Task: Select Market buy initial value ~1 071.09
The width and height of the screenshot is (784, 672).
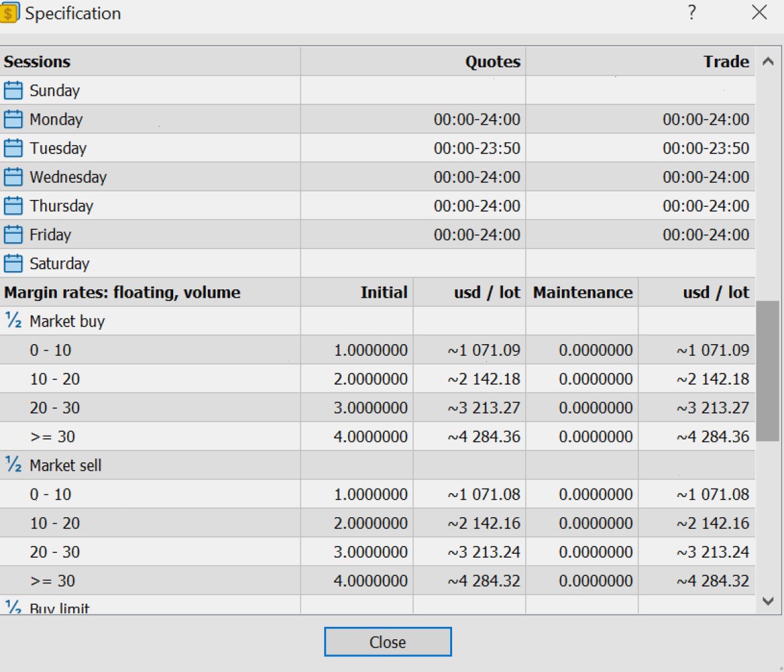Action: click(x=484, y=350)
